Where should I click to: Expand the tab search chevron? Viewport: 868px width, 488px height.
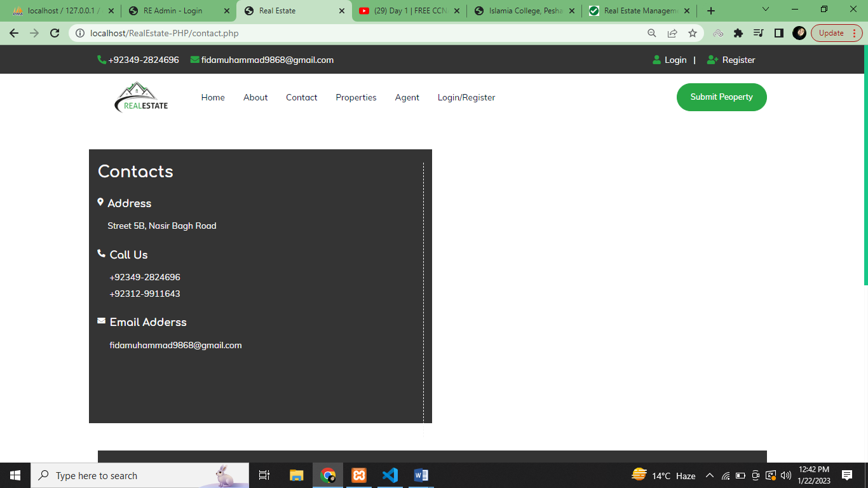(765, 10)
